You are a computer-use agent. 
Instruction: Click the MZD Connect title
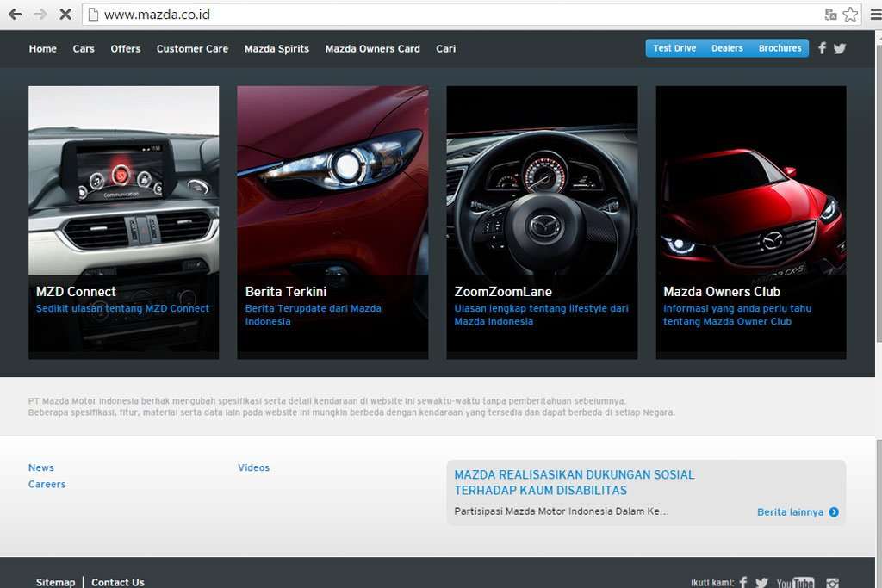point(76,292)
